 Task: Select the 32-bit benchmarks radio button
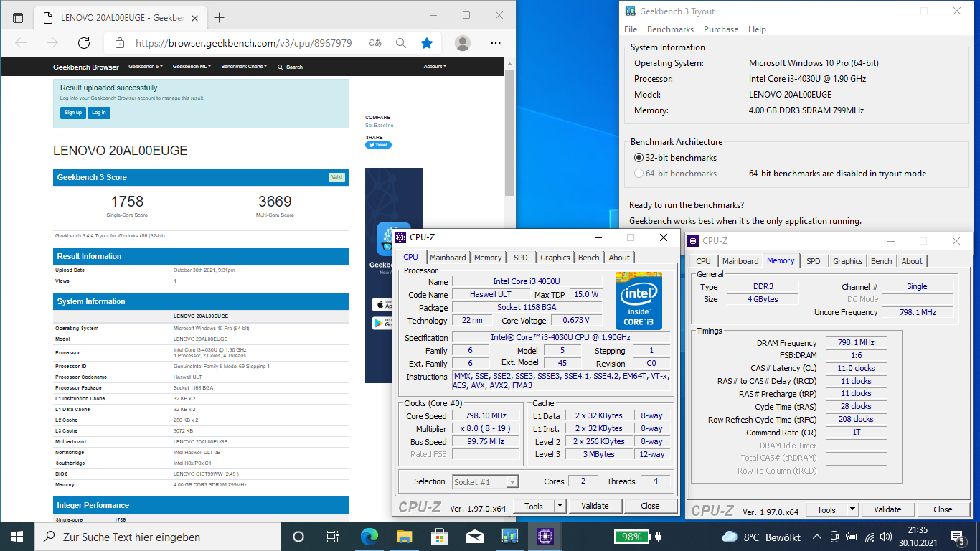pos(639,158)
